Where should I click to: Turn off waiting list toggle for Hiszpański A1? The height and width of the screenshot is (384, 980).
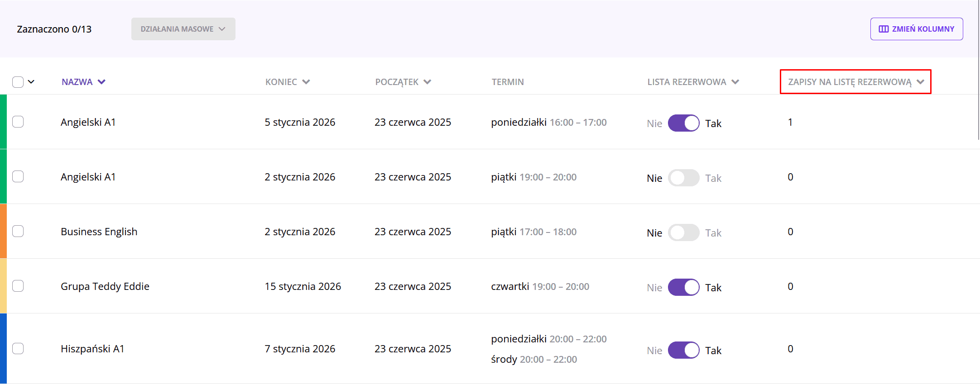(x=683, y=350)
